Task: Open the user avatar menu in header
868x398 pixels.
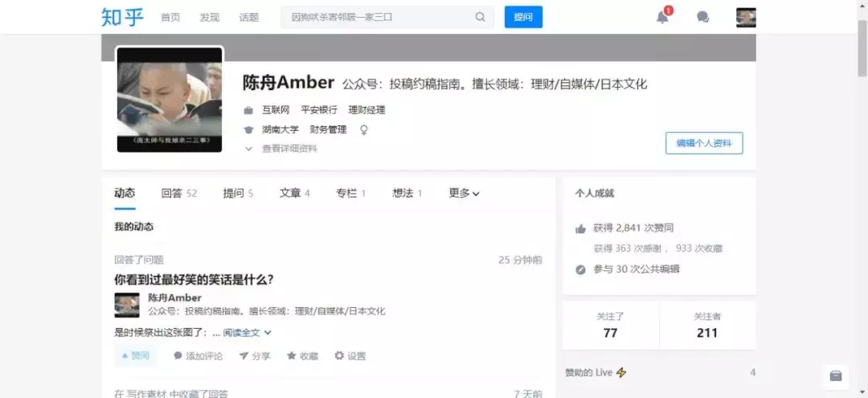Action: (x=746, y=17)
